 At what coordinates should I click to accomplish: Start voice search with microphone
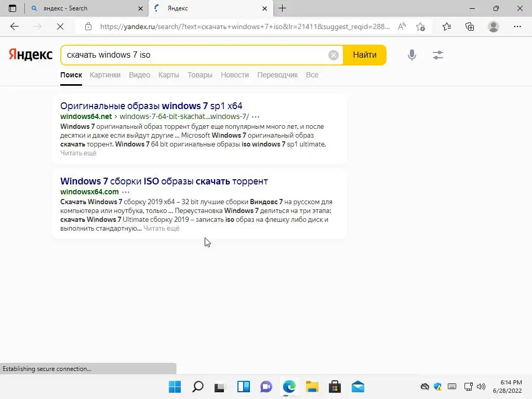coord(412,55)
